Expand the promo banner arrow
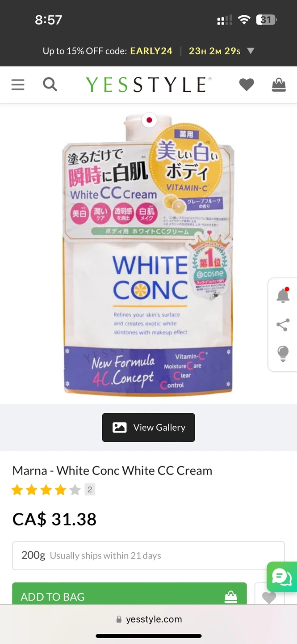The width and height of the screenshot is (297, 644). (251, 51)
